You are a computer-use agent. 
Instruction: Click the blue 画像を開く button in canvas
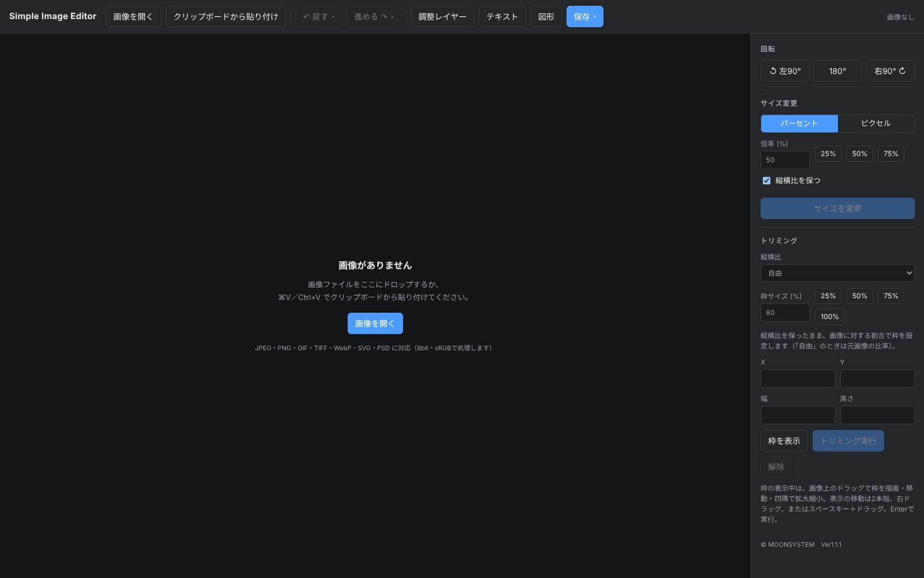pos(375,324)
